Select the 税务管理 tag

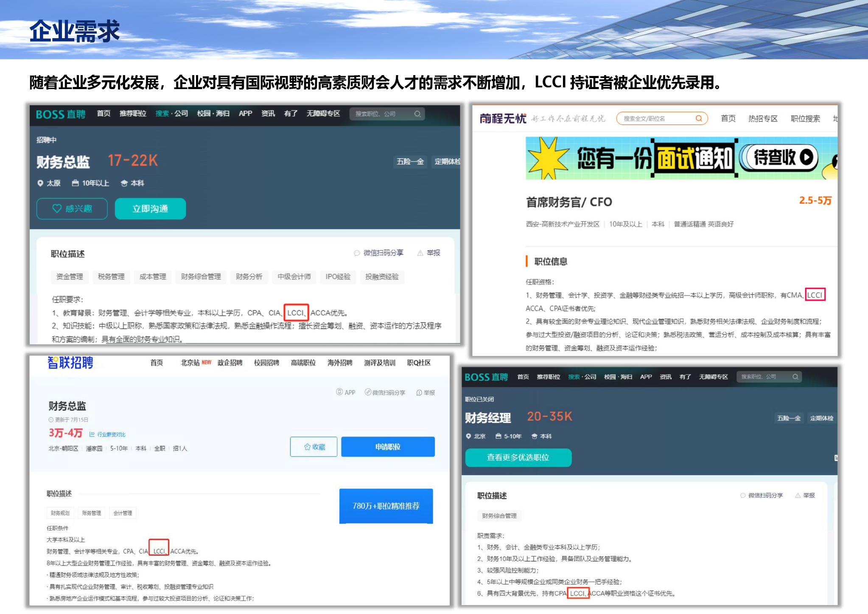tap(111, 277)
